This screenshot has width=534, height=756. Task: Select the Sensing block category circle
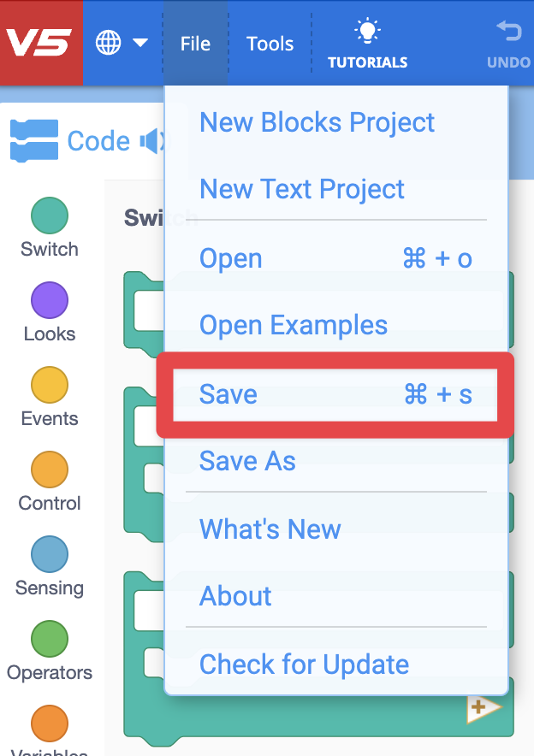(x=49, y=554)
